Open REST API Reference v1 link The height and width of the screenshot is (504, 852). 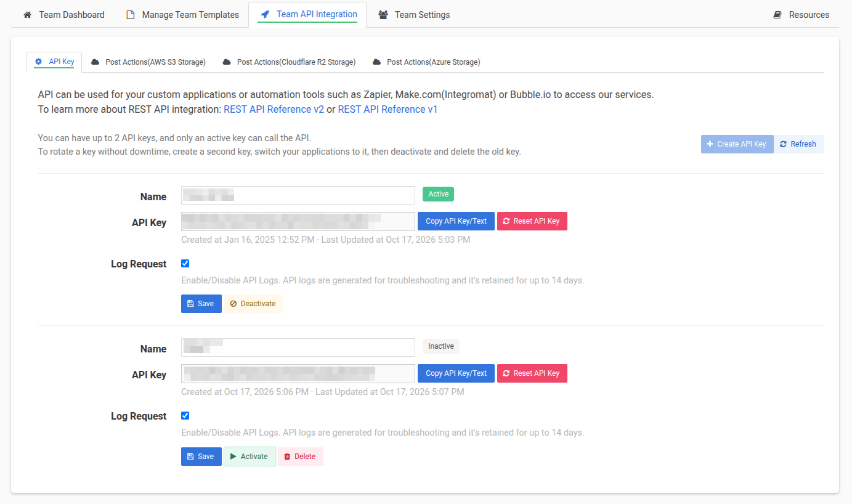(x=387, y=109)
